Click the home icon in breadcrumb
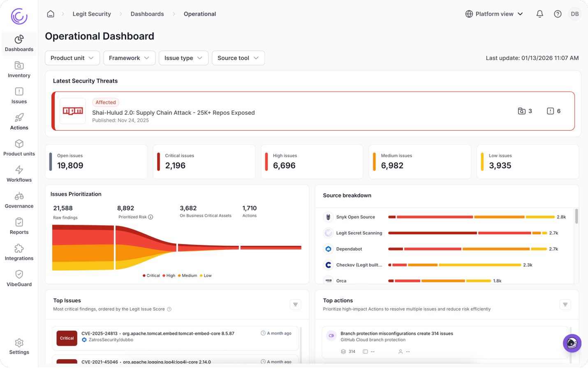 [x=51, y=14]
